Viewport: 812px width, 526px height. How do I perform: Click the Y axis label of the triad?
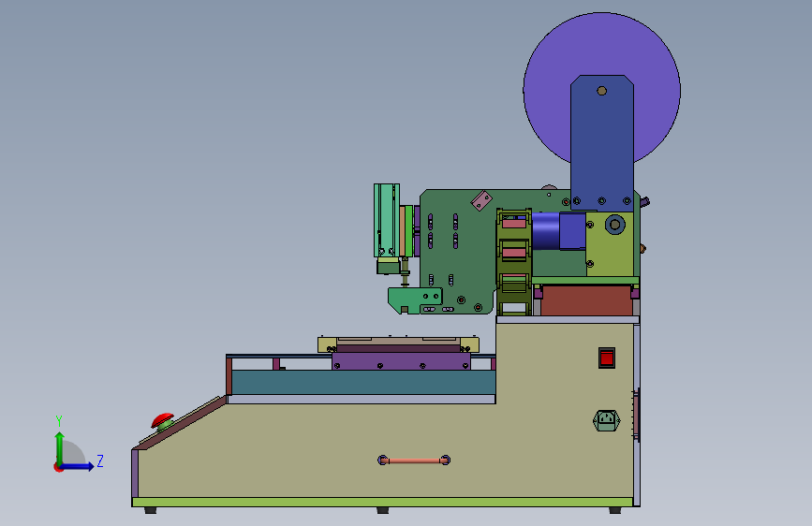coord(59,421)
